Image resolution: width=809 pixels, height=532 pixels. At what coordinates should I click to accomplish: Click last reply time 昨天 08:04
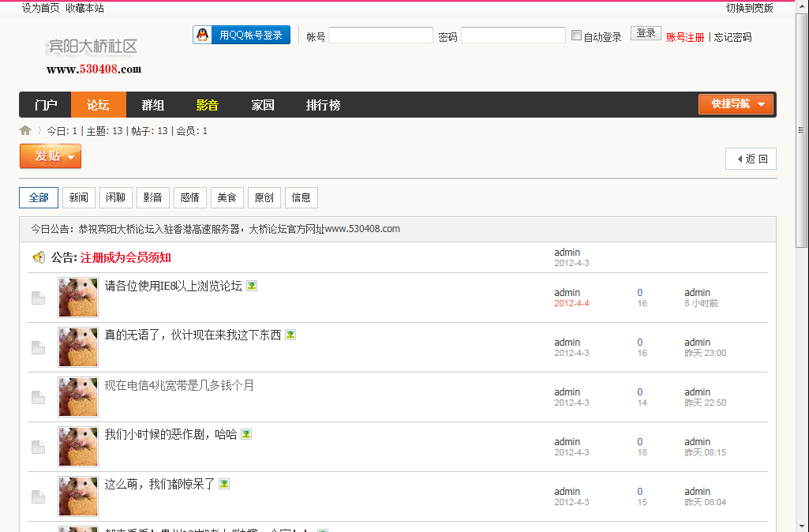pyautogui.click(x=706, y=502)
